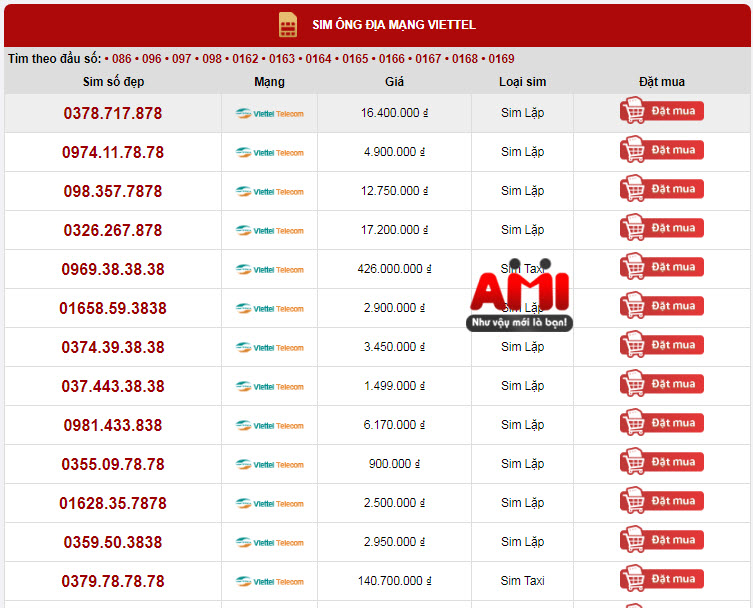Click Viettel Telecom logo for 01658.59.3838
This screenshot has width=753, height=608.
[x=269, y=308]
